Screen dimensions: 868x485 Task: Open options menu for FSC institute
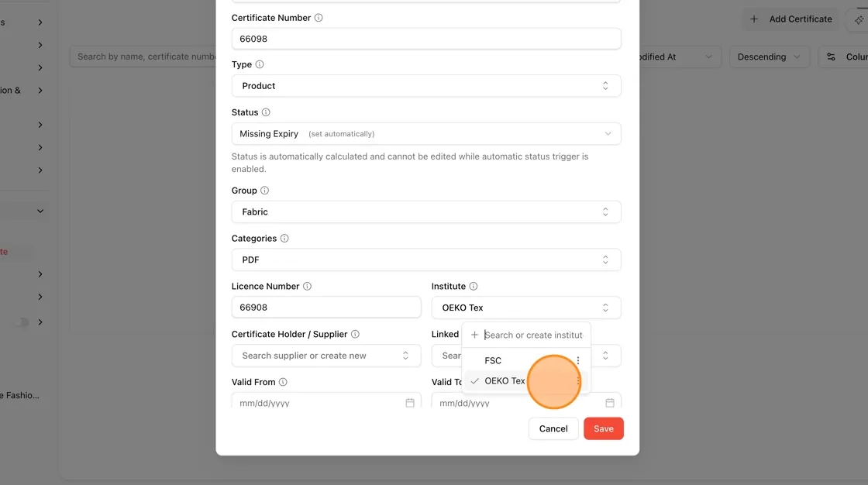pyautogui.click(x=578, y=360)
